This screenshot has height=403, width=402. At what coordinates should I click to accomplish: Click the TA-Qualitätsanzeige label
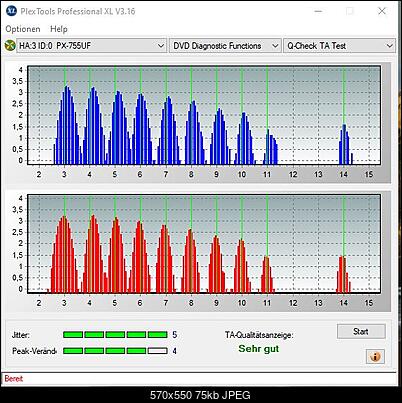[259, 335]
